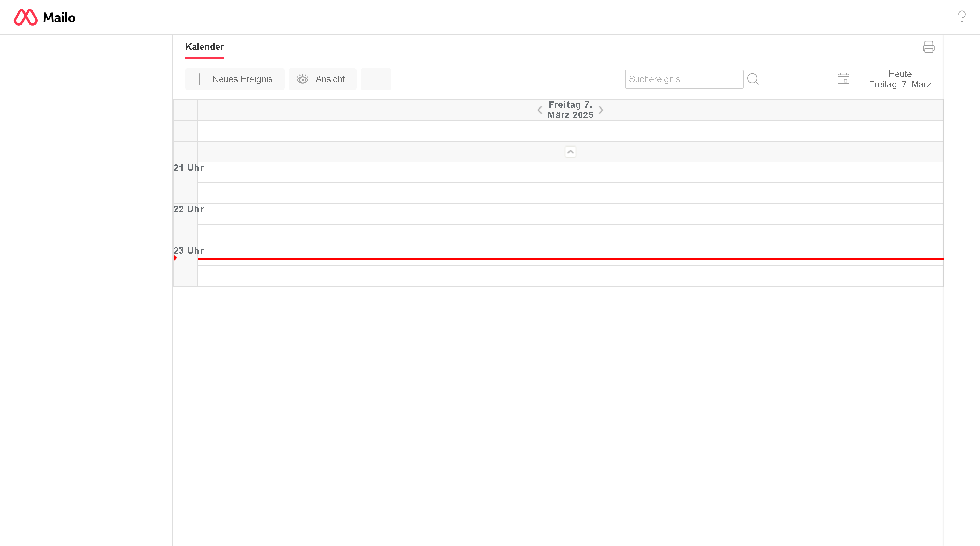Open the Ansicht view dropdown
Image resolution: width=980 pixels, height=546 pixels.
[x=330, y=79]
